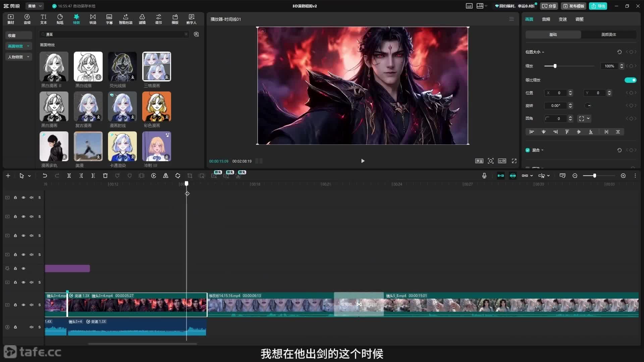Open the 贴纸 stickers panel icon

click(60, 19)
